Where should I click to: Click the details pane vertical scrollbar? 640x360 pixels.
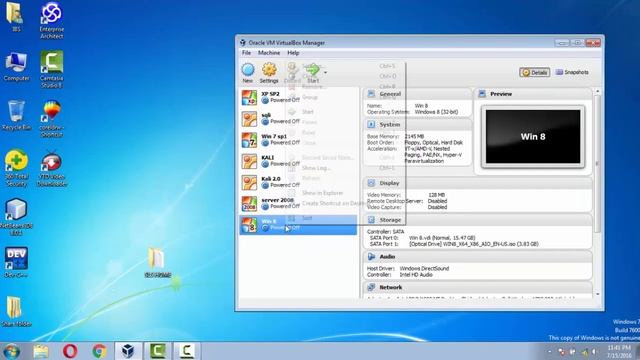pyautogui.click(x=598, y=163)
